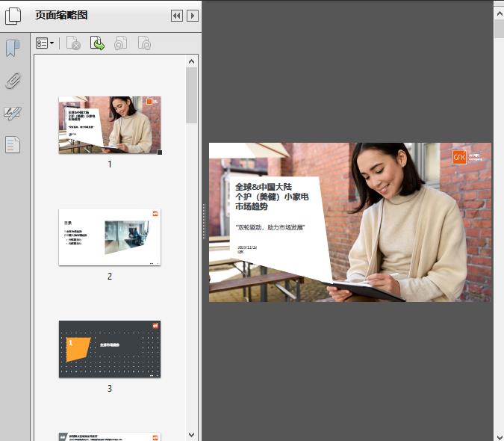
Task: Click the panel splitter grip handle
Action: click(x=204, y=222)
